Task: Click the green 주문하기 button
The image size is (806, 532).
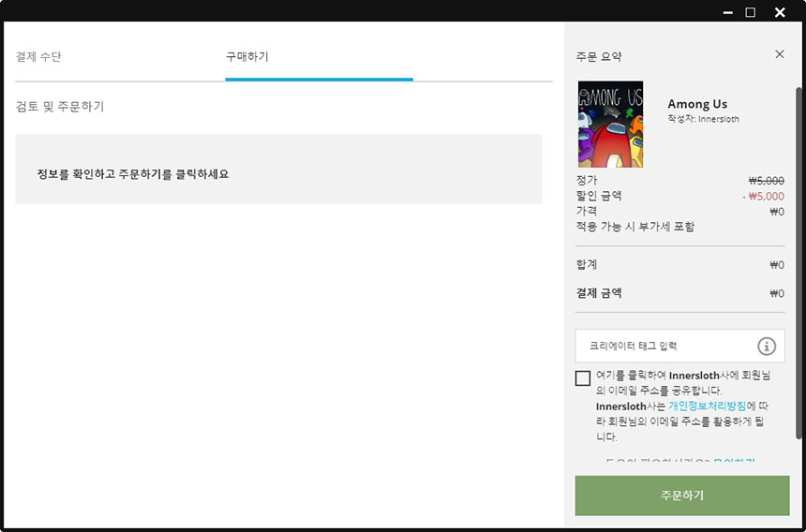Action: click(682, 495)
